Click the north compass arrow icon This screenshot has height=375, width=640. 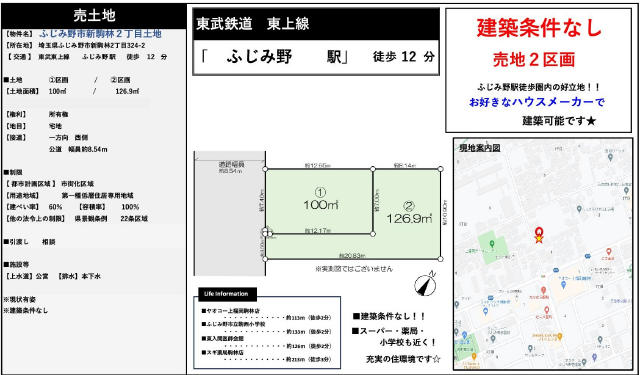pyautogui.click(x=425, y=283)
